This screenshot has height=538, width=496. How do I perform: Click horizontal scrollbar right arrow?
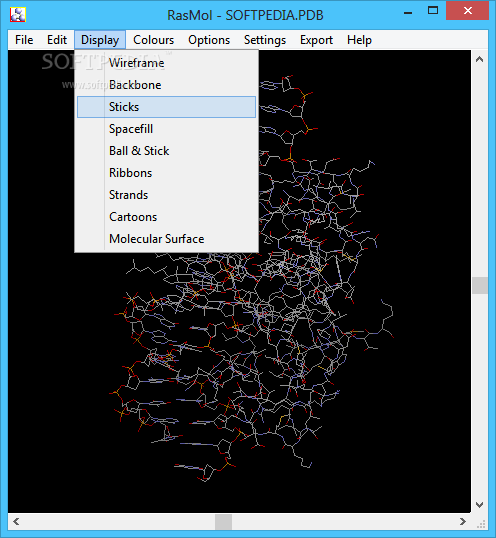point(463,522)
